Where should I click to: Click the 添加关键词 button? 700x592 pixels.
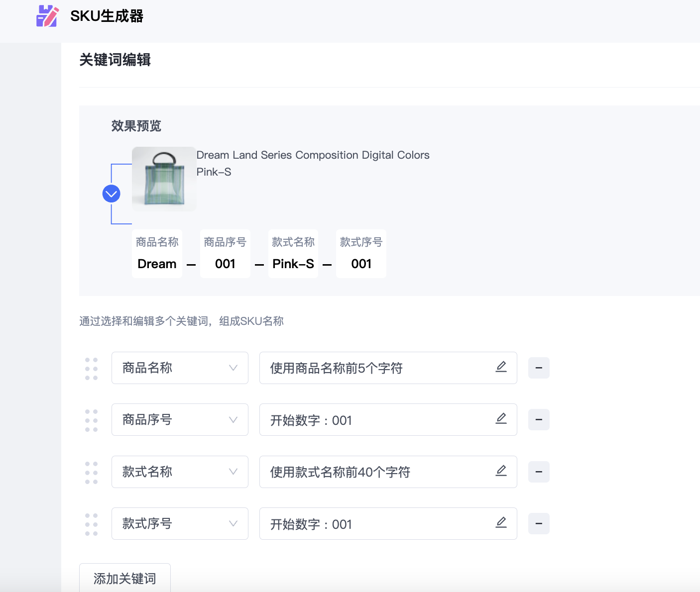coord(124,579)
